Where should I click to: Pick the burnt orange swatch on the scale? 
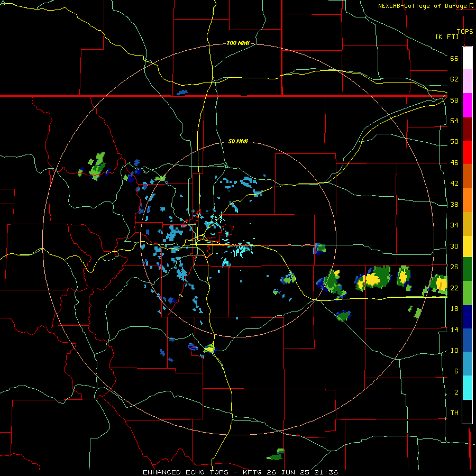[x=467, y=176]
